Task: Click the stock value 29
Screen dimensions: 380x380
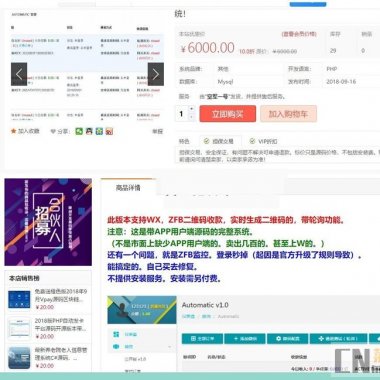Action: [333, 51]
